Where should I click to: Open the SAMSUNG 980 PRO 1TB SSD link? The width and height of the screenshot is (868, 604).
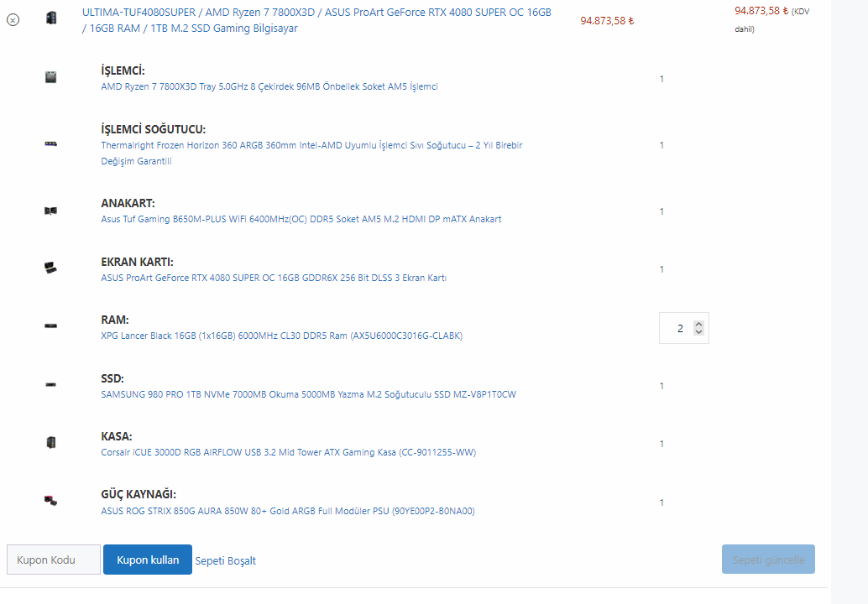(x=308, y=394)
